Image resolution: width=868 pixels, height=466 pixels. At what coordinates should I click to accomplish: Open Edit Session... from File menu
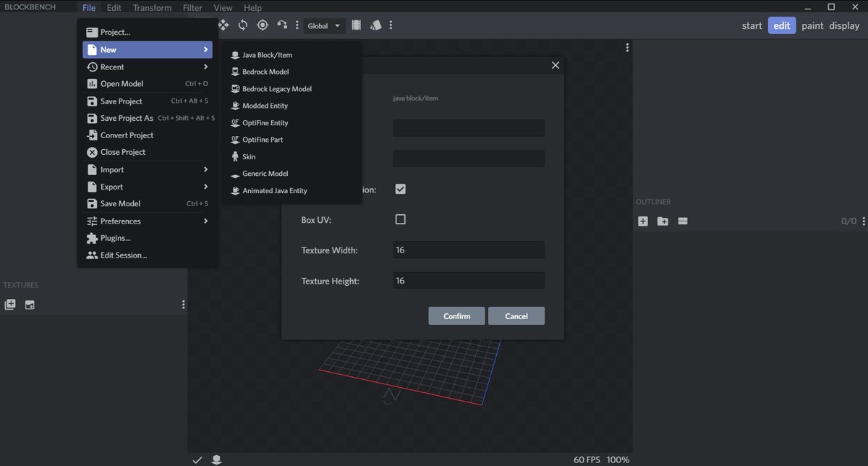(148, 255)
